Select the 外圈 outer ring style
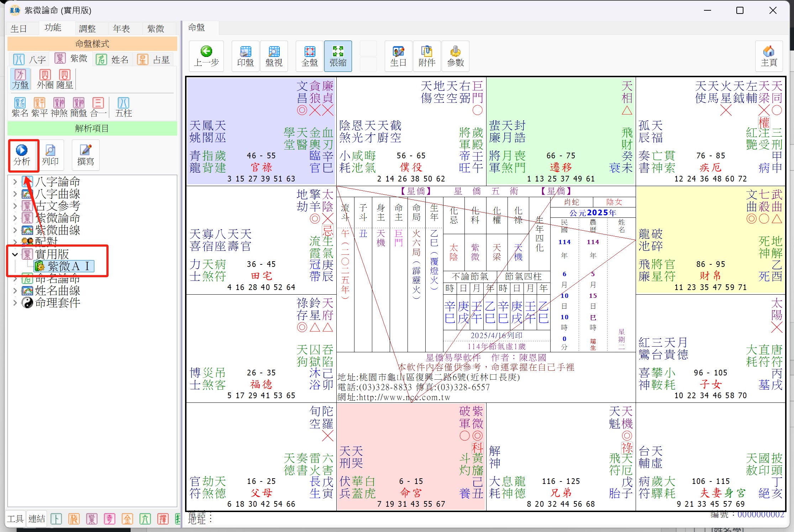This screenshot has height=532, width=794. tap(45, 79)
